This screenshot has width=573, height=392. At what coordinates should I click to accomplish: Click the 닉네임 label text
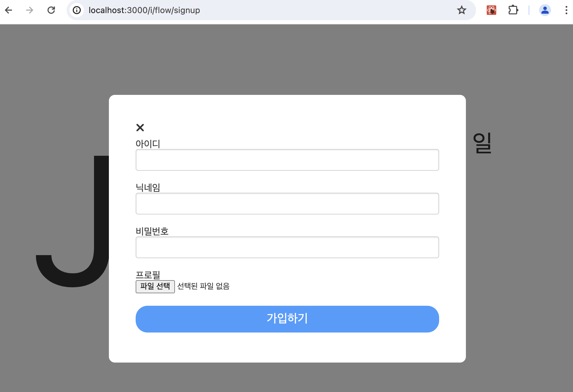pos(148,187)
